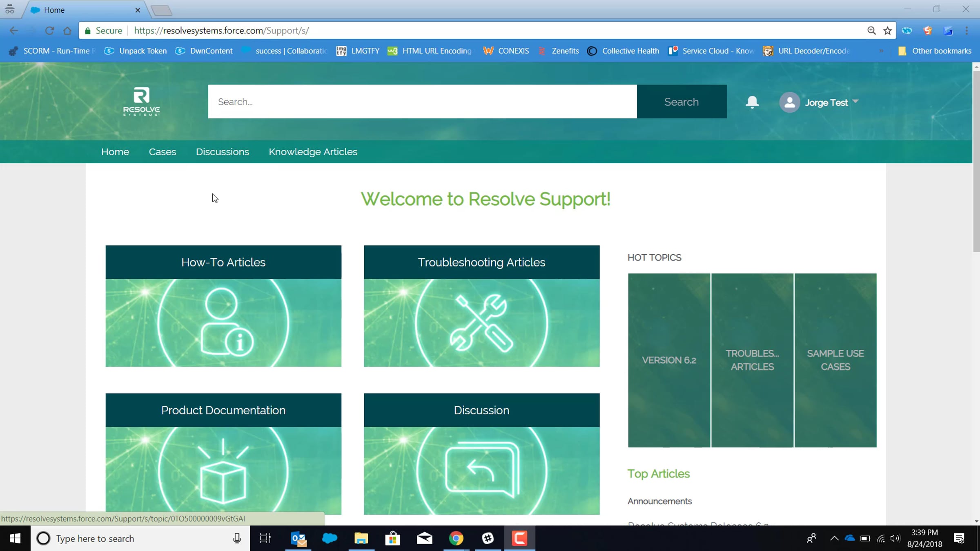The height and width of the screenshot is (551, 980).
Task: Click the zoom magnifier icon in address bar
Action: coord(871,31)
